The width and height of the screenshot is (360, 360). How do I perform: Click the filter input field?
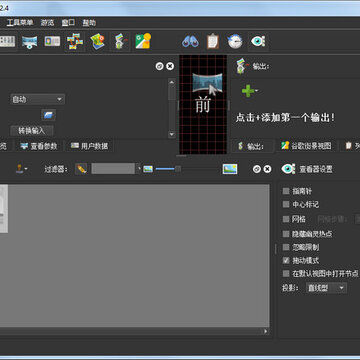113,169
